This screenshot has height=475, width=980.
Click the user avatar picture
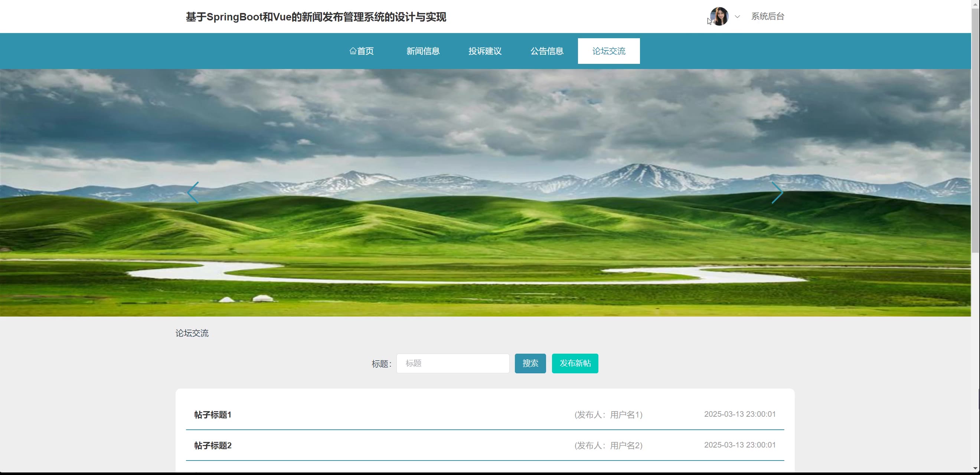point(719,16)
